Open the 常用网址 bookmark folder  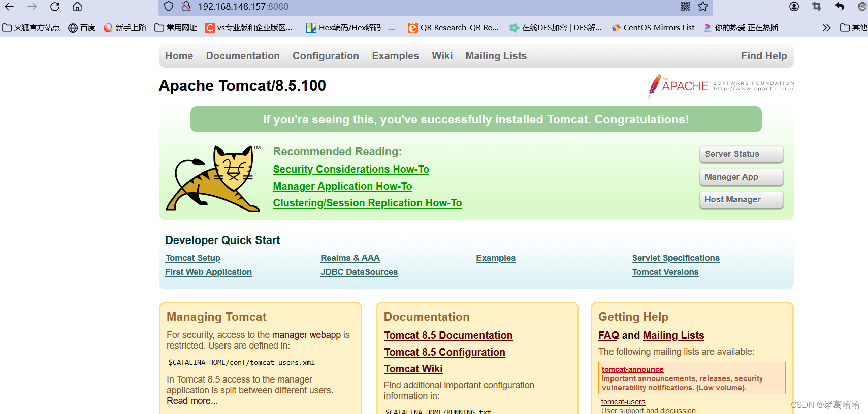(x=176, y=28)
